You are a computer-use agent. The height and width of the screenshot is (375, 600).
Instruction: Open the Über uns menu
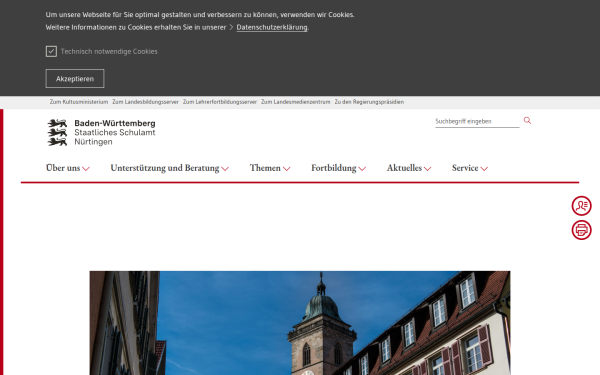(x=63, y=168)
